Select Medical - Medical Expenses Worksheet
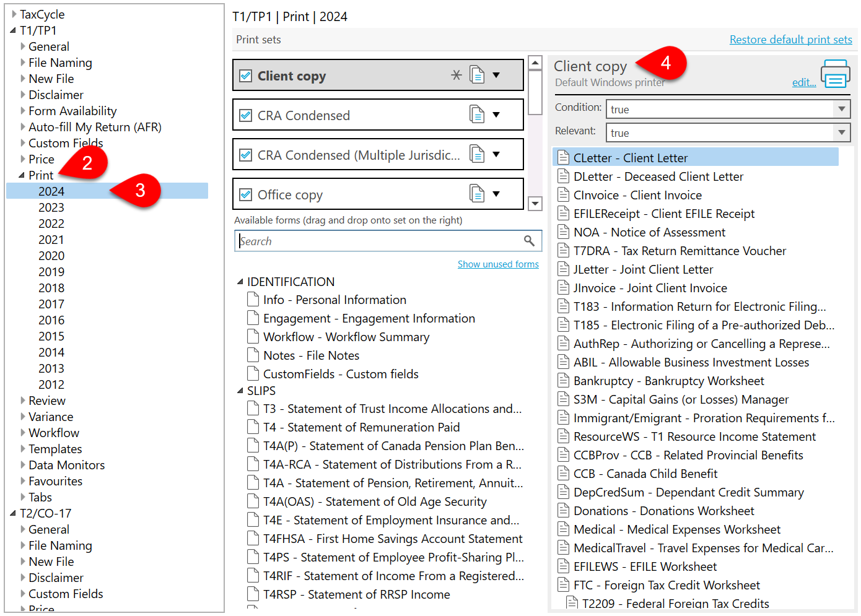Screen dimensions: 861x616 (x=677, y=529)
